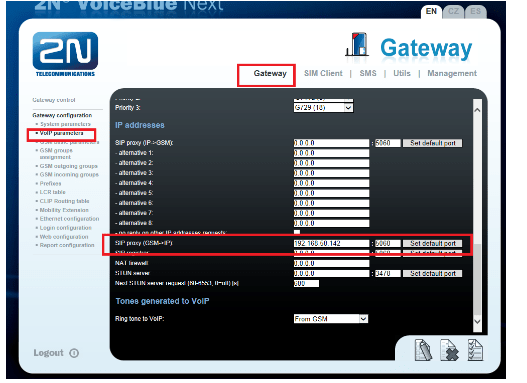Open VoIP parameters in sidebar
527x383 pixels.
point(62,133)
